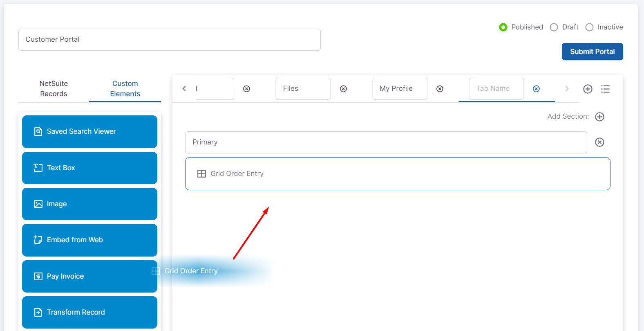Remove the Files tab with its X icon
The width and height of the screenshot is (644, 331).
(343, 89)
